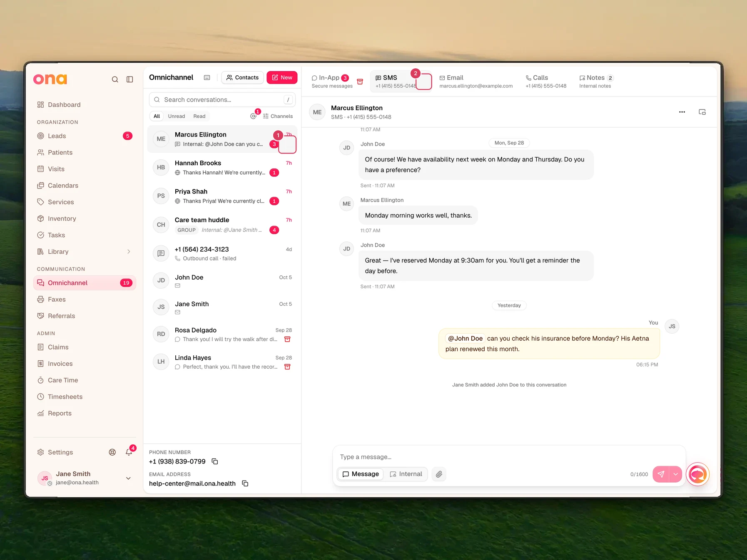
Task: Open the help support lifebuoy icon
Action: pyautogui.click(x=112, y=452)
